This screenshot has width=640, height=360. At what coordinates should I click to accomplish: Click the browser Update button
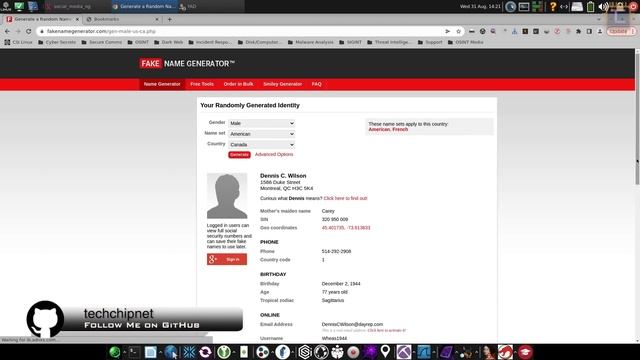point(620,31)
